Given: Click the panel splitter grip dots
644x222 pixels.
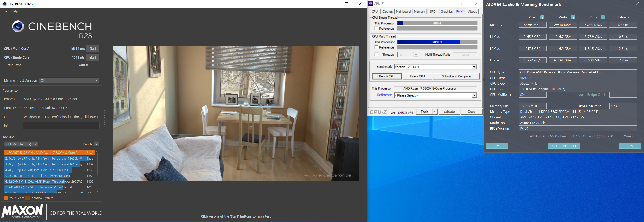Looking at the screenshot, I should point(104,118).
